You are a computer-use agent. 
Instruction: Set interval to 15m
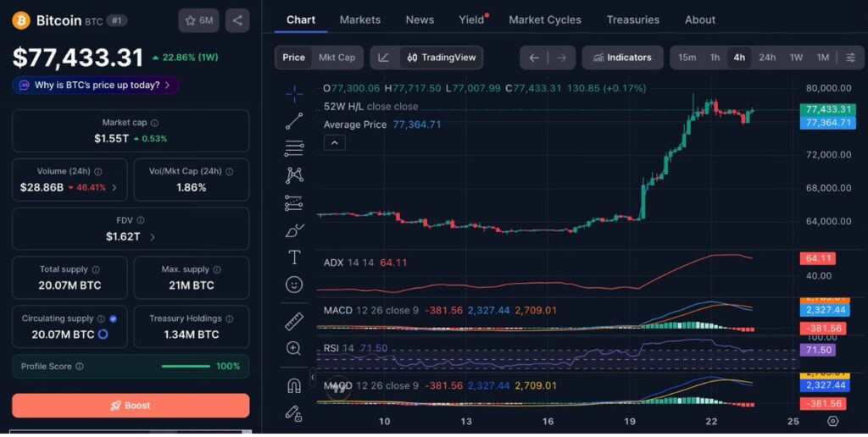coord(687,58)
